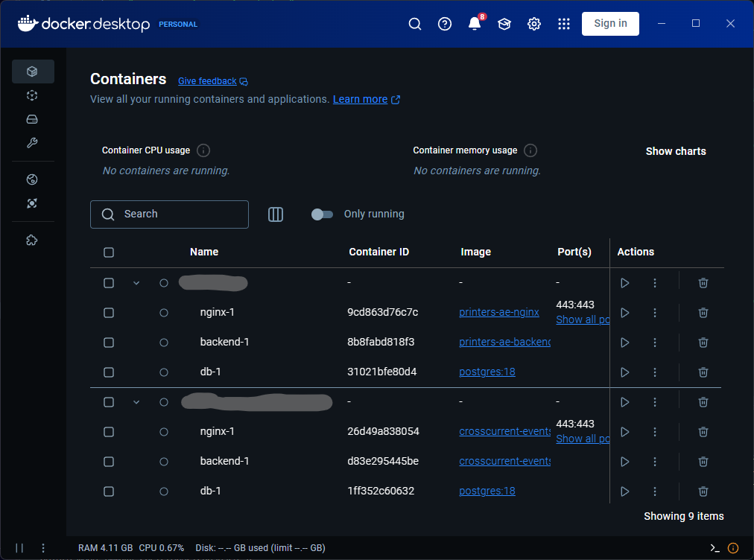This screenshot has width=754, height=560.
Task: Click the Name column header
Action: [204, 252]
